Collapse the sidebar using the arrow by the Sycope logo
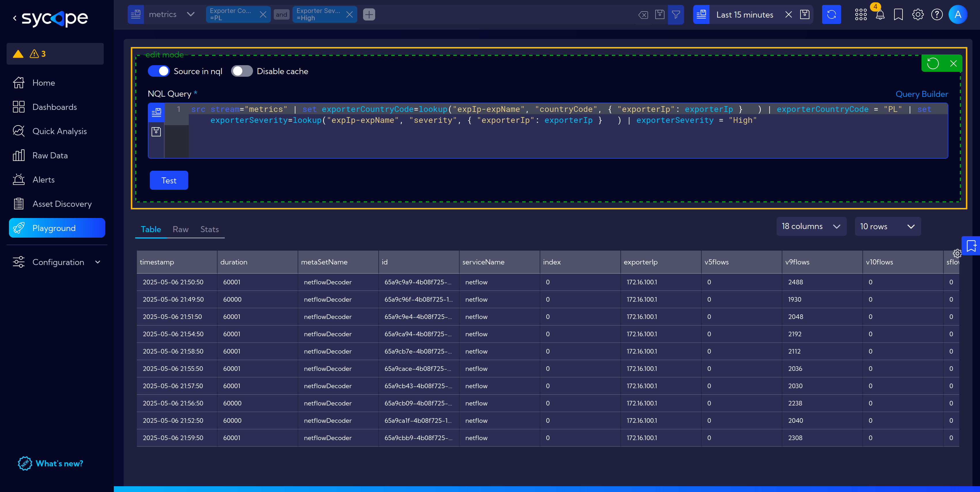Image resolution: width=980 pixels, height=492 pixels. pyautogui.click(x=15, y=18)
